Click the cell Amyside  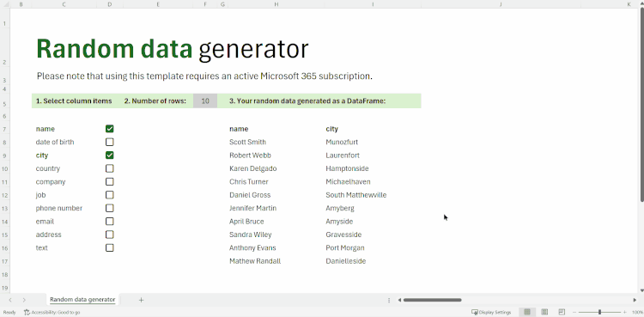(339, 221)
